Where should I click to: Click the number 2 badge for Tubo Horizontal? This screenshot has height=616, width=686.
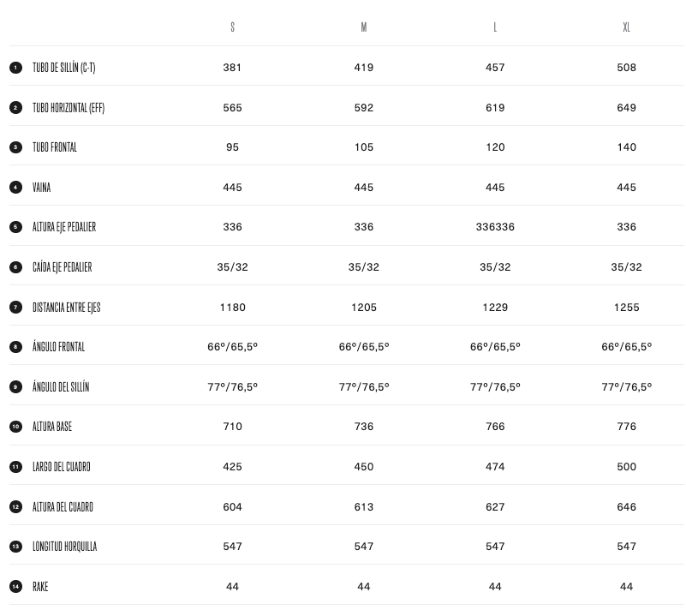15,108
